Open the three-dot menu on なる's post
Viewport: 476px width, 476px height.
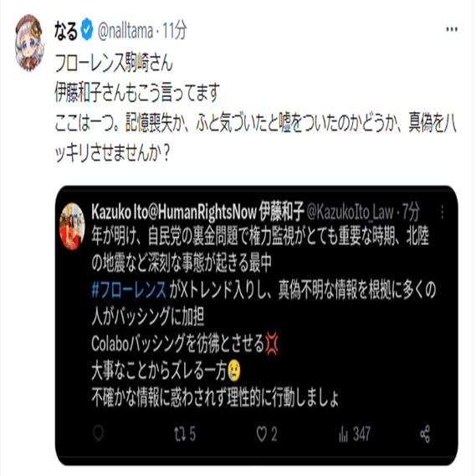tap(452, 29)
